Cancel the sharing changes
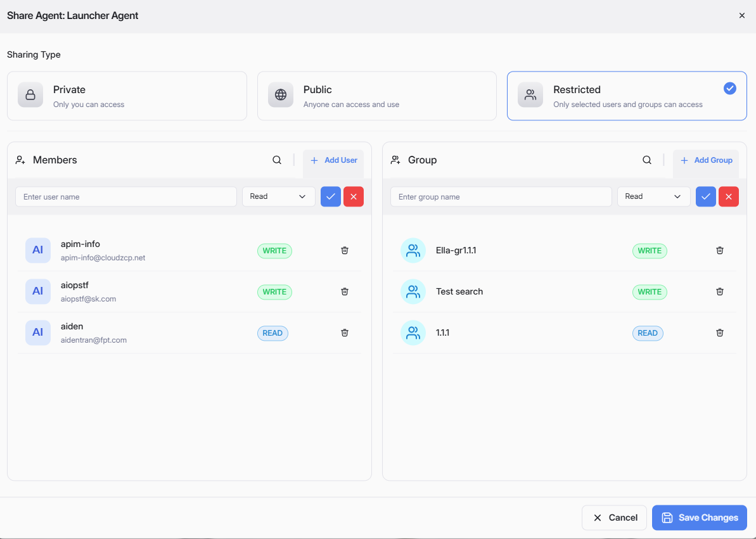 pos(614,518)
